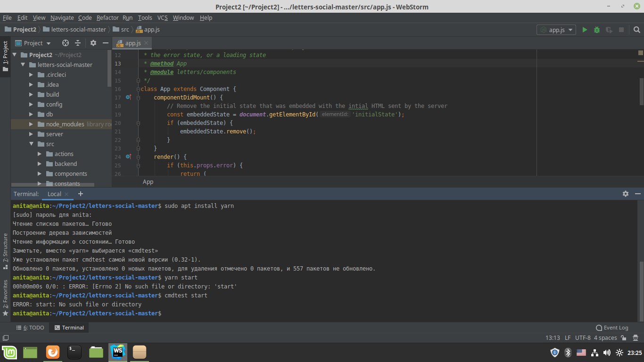Open the app.js run configuration dropdown

pos(556,30)
